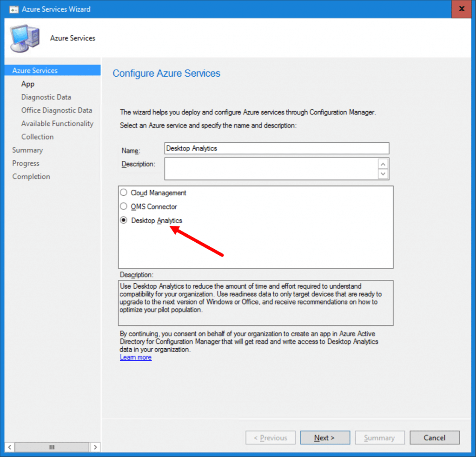Image resolution: width=476 pixels, height=457 pixels.
Task: Click the right arrow of the bottom scrollbar
Action: (x=95, y=447)
